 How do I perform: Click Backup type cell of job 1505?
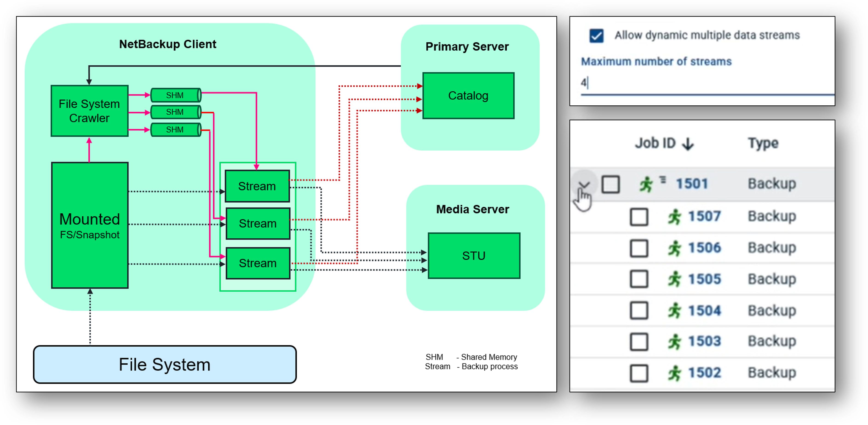click(x=772, y=279)
